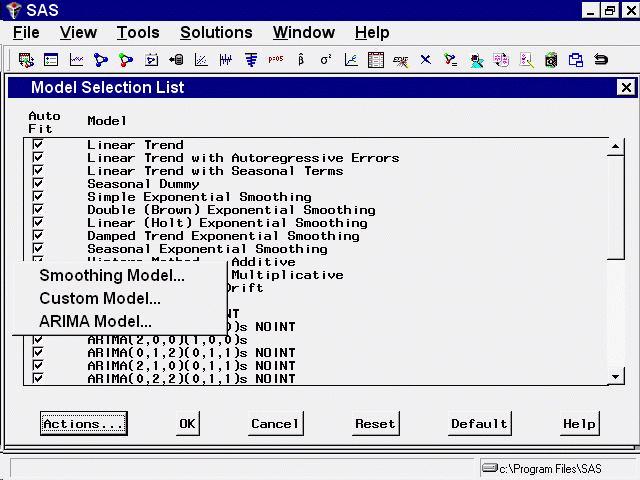The image size is (640, 480).
Task: Toggle checkbox for Linear Trend with Seasonal Terms
Action: pos(38,171)
